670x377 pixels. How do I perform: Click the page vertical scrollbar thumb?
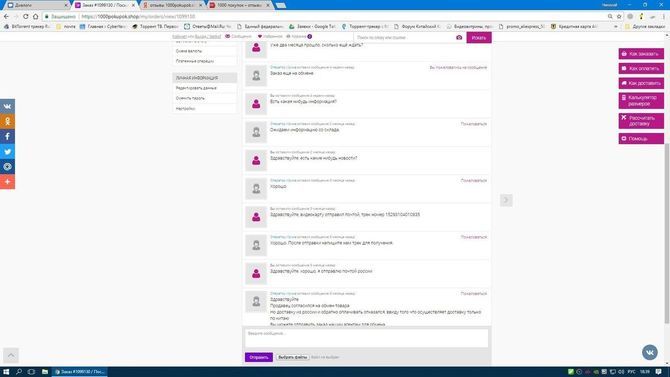667,233
